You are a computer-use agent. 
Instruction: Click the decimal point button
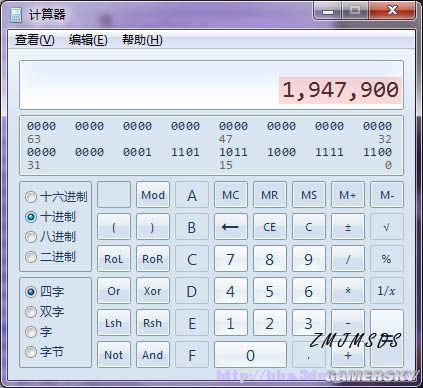[x=309, y=355]
